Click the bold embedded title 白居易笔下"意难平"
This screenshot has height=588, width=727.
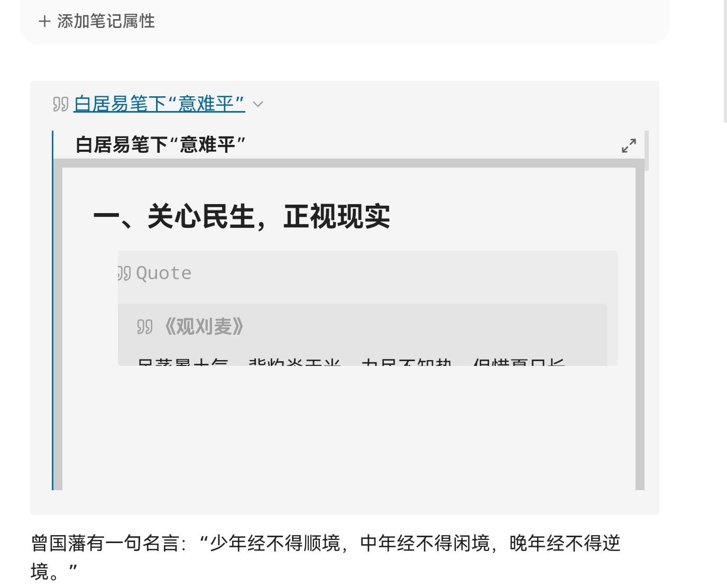coord(160,144)
